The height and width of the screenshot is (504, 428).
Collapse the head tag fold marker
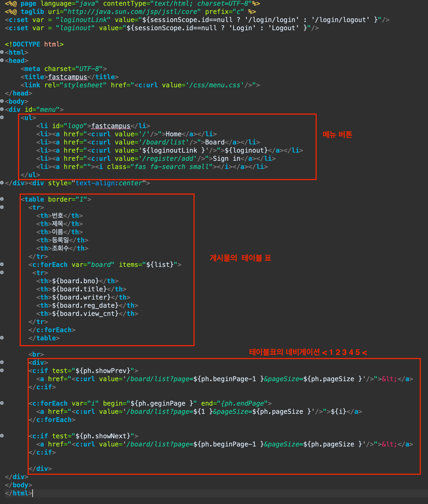(2, 60)
